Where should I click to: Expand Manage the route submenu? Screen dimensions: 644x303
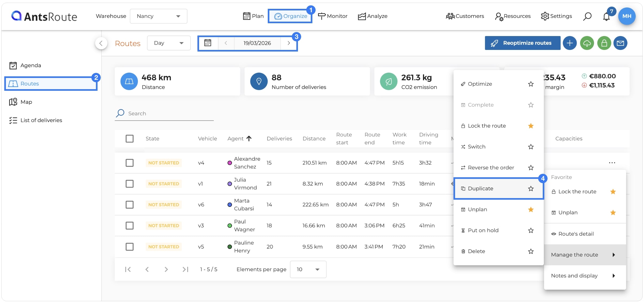click(585, 255)
